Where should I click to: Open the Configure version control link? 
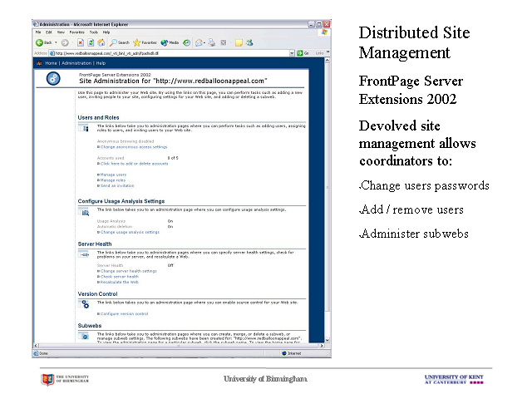[124, 314]
